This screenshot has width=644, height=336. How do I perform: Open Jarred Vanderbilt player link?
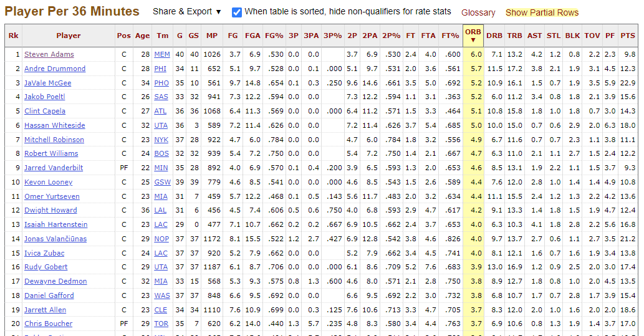tap(53, 168)
